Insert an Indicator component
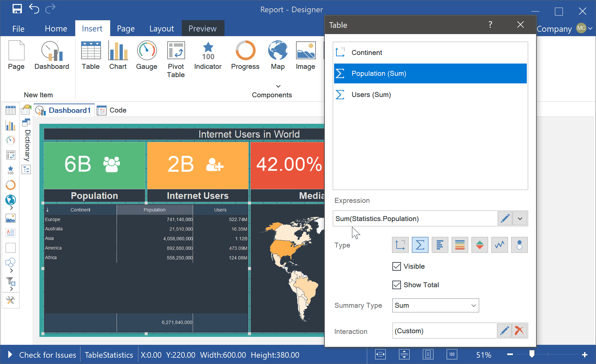This screenshot has width=596, height=364. coord(208,55)
